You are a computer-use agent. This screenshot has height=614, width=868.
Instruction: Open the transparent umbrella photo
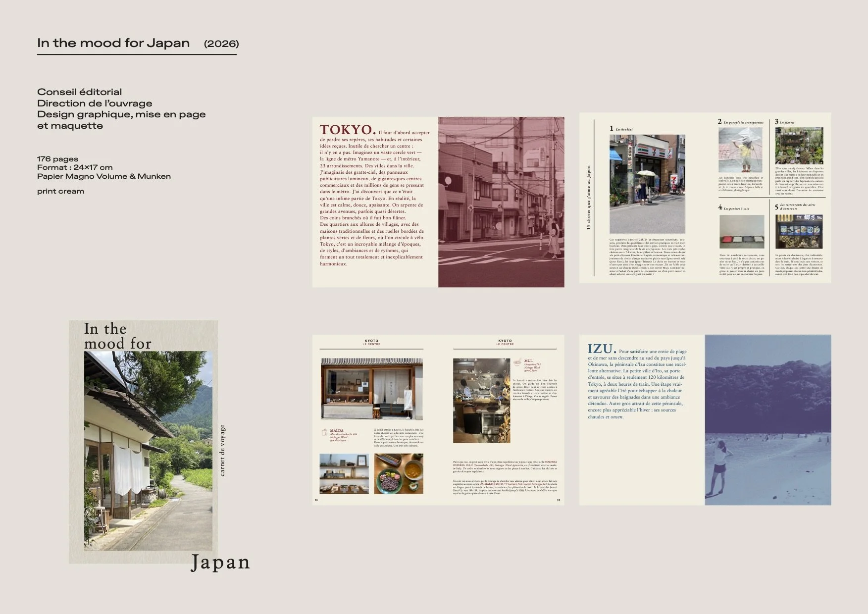click(740, 150)
